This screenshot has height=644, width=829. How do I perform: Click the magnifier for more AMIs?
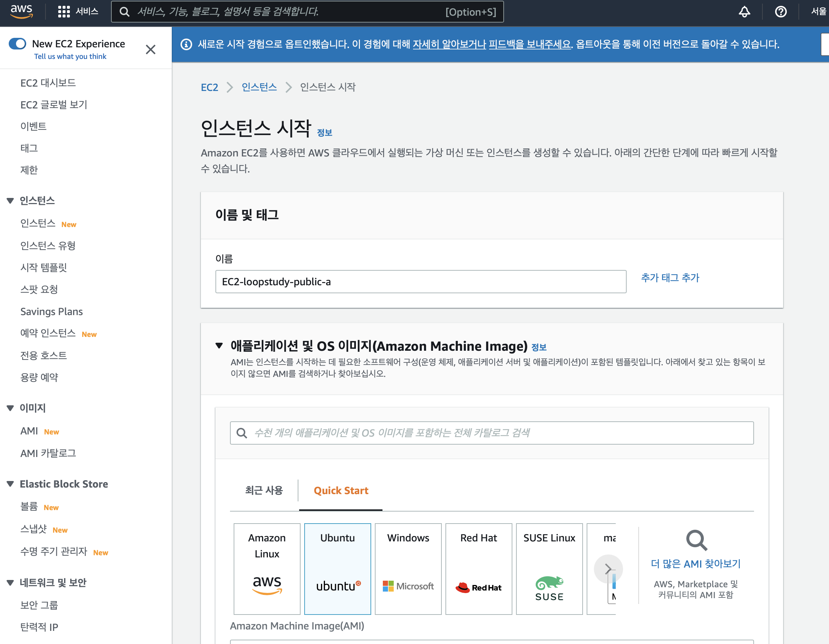coord(696,540)
